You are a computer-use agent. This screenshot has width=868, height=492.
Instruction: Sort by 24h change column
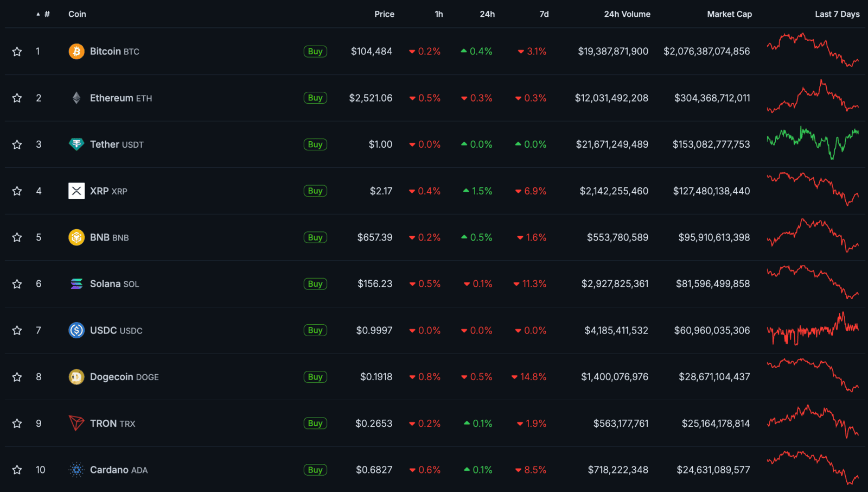[x=487, y=14]
